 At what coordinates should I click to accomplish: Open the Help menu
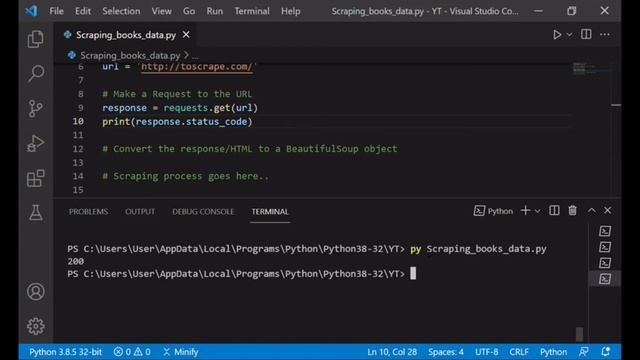[x=291, y=11]
